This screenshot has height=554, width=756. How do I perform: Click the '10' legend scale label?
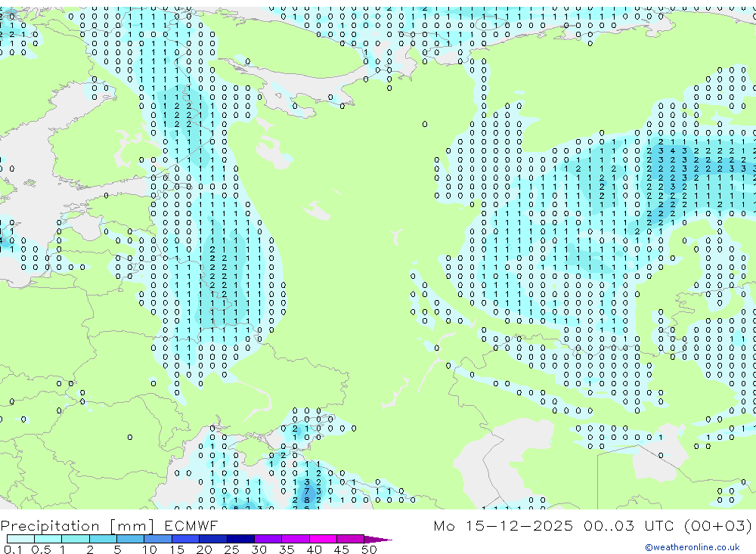click(150, 549)
